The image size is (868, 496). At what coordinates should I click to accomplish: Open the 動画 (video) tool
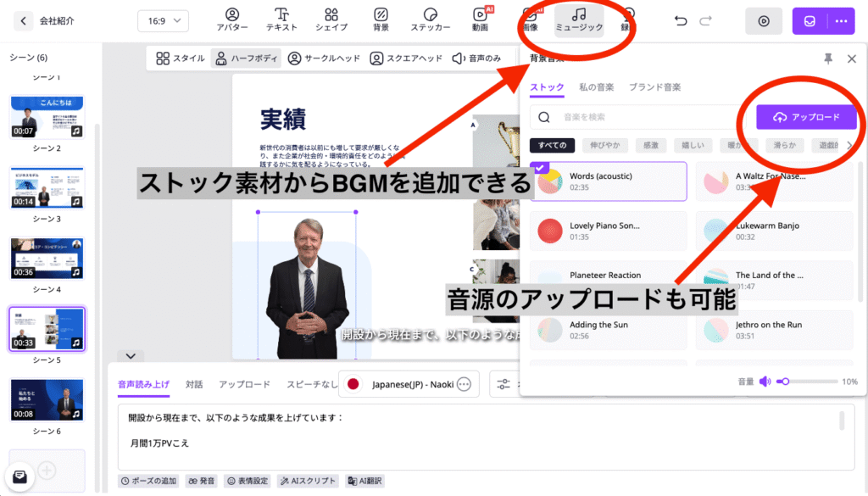pos(481,20)
